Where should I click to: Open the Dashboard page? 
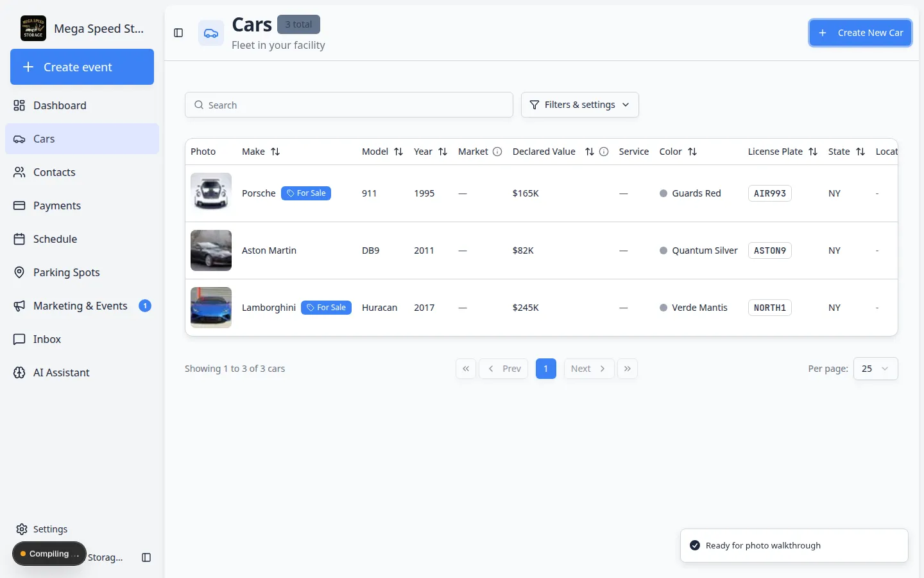(x=82, y=105)
